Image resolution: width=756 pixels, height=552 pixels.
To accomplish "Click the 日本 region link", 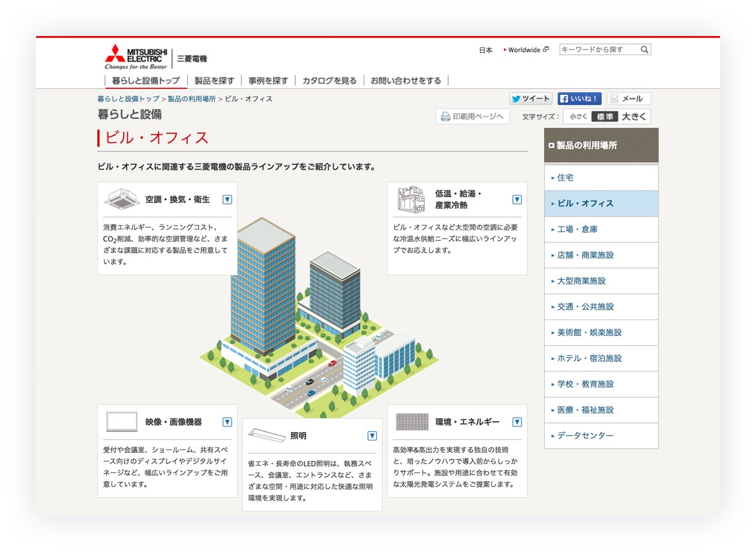I will tap(486, 50).
